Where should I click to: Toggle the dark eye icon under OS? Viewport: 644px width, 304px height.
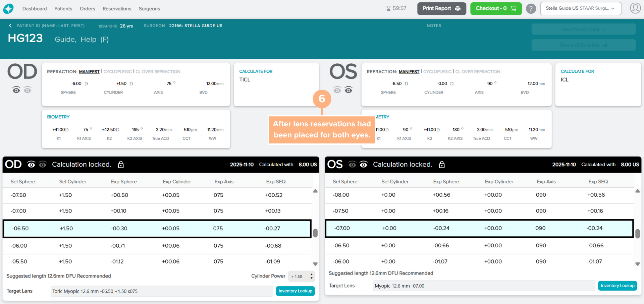(348, 90)
